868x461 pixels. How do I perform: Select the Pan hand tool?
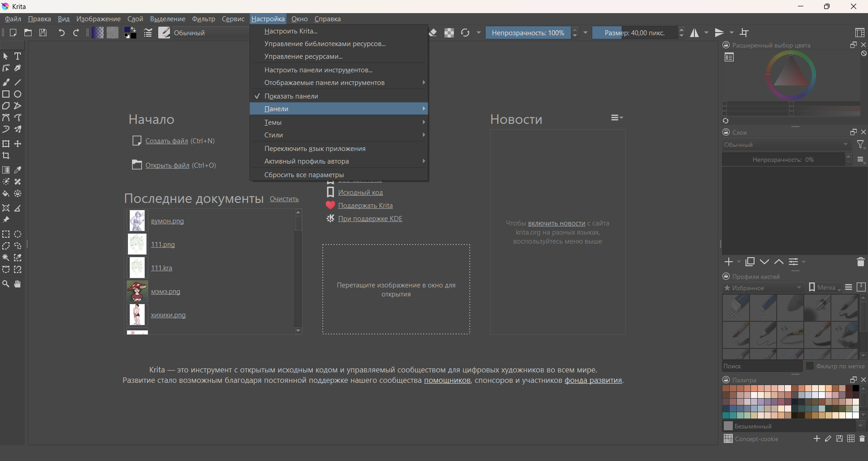click(x=18, y=284)
